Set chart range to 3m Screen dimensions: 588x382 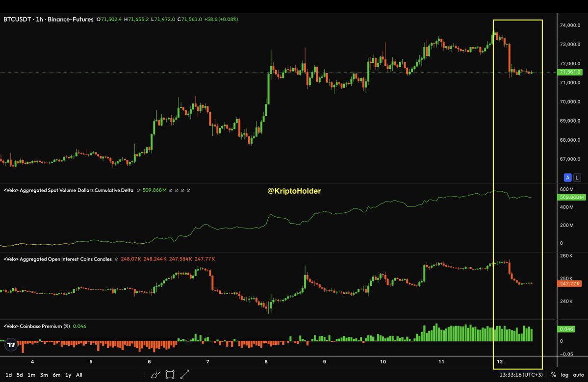(44, 375)
